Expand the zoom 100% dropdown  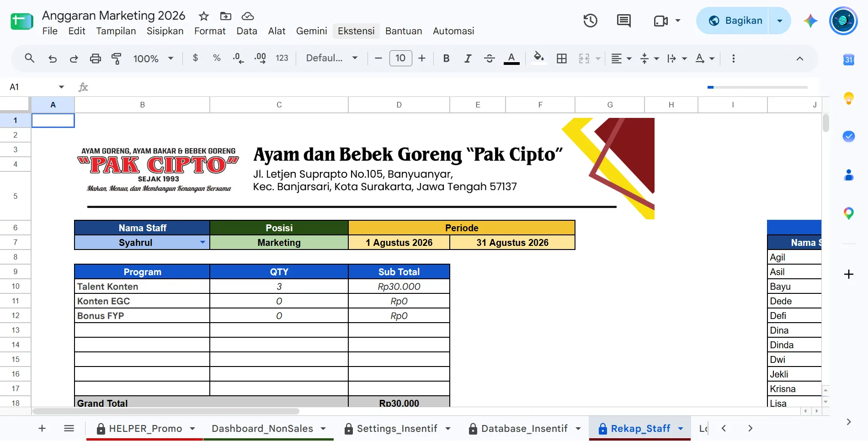153,58
